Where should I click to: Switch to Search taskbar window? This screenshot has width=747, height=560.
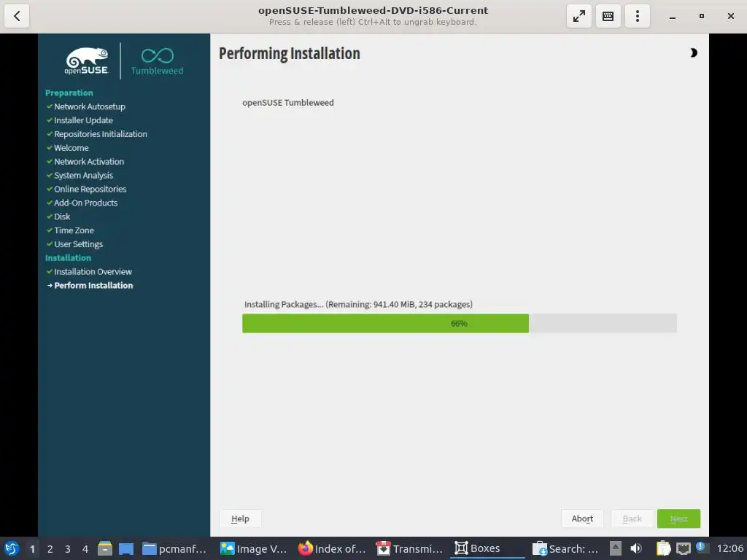[x=565, y=548]
